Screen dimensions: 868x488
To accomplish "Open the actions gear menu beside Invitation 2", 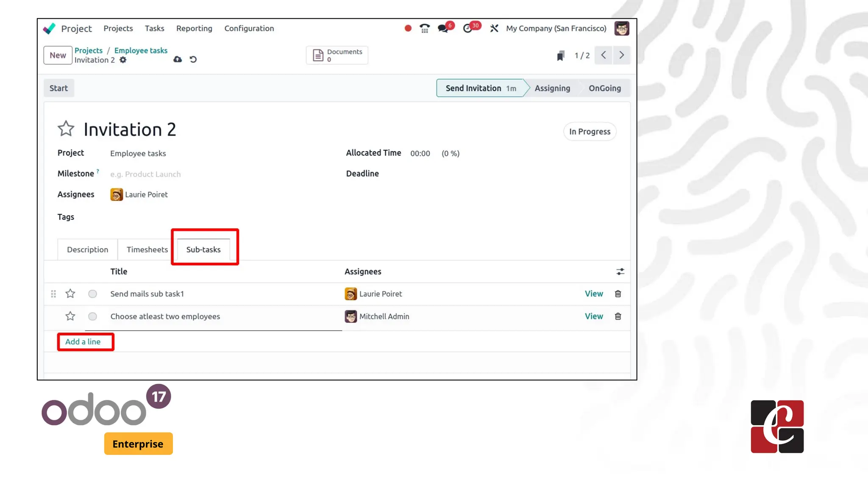I will click(123, 60).
